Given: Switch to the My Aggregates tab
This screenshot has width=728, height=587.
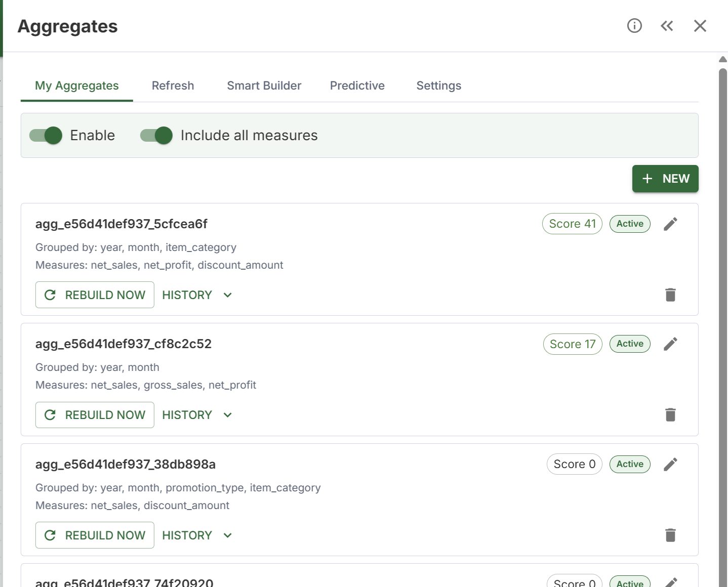Looking at the screenshot, I should click(x=77, y=86).
